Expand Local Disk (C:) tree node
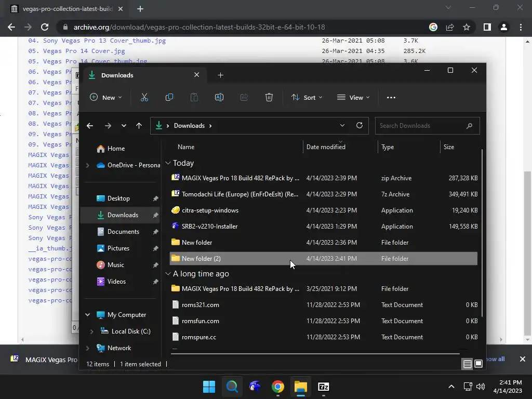The height and width of the screenshot is (399, 532). [91, 331]
